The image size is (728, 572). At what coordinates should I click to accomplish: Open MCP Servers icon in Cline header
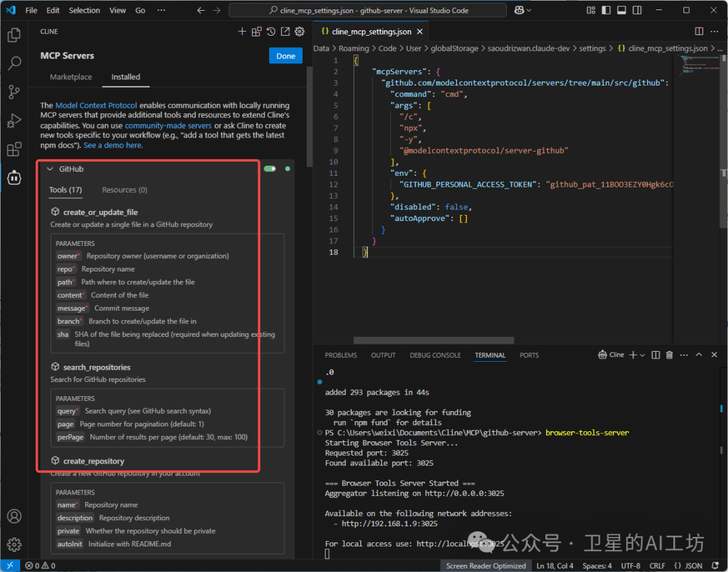256,32
